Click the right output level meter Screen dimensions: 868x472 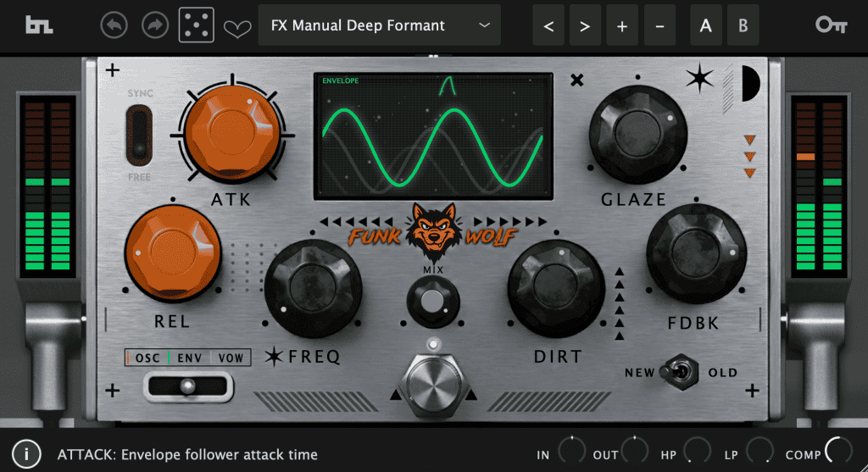coord(820,186)
